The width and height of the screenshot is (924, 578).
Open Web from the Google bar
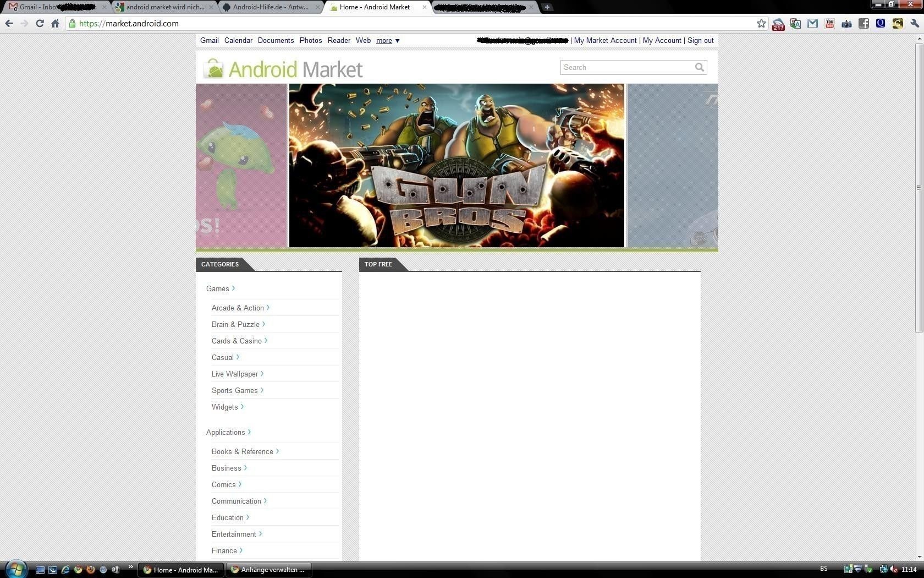pyautogui.click(x=363, y=40)
